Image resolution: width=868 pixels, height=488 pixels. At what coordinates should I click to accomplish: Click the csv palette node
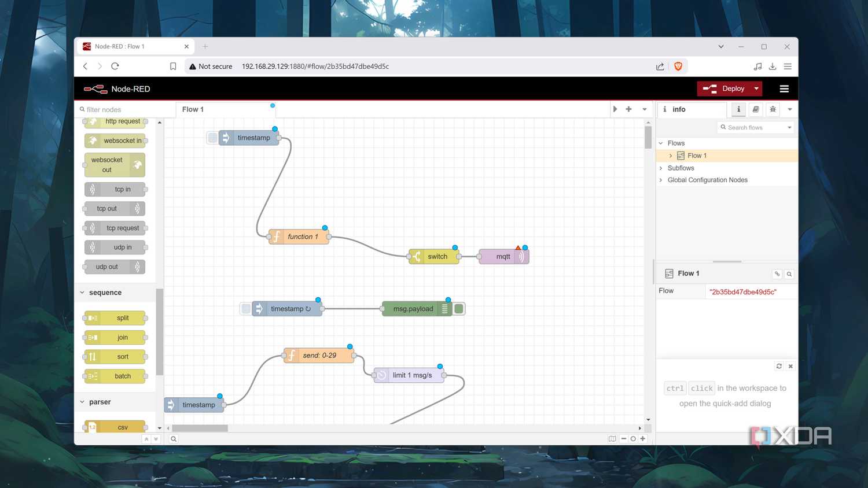116,427
